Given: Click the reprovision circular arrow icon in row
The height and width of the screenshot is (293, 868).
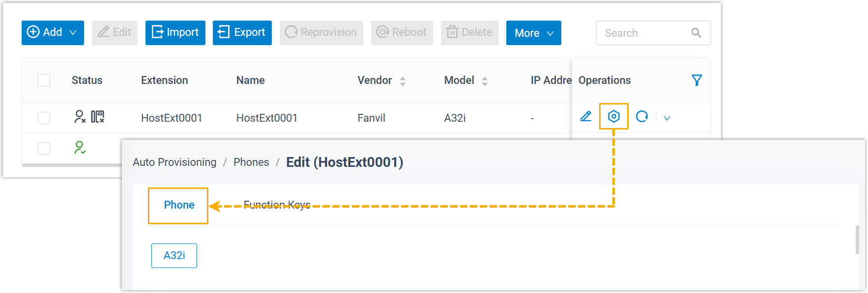Looking at the screenshot, I should [641, 117].
